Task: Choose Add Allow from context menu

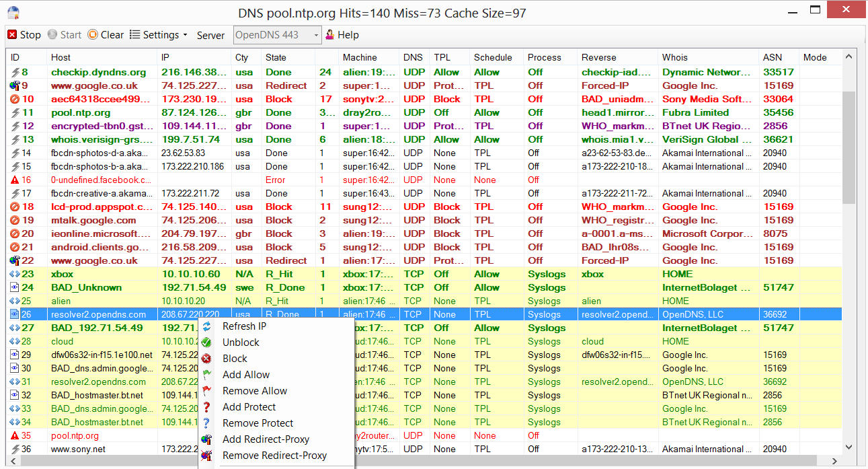Action: pyautogui.click(x=246, y=375)
